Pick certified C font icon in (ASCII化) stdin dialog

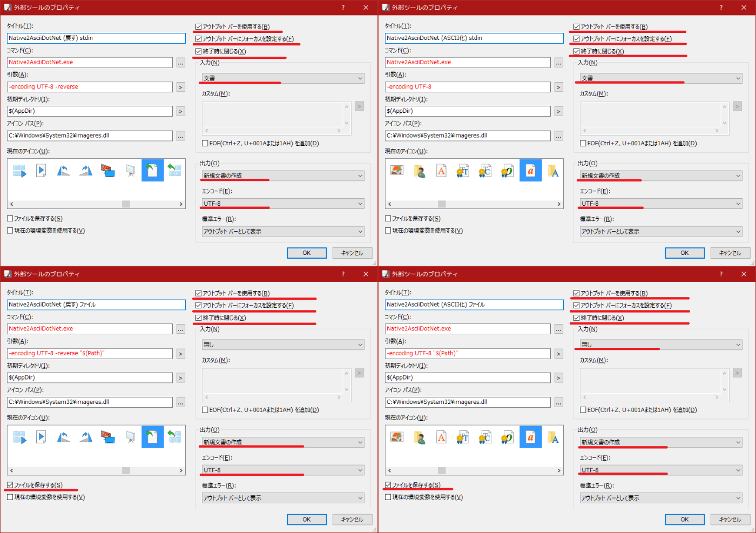click(x=485, y=171)
